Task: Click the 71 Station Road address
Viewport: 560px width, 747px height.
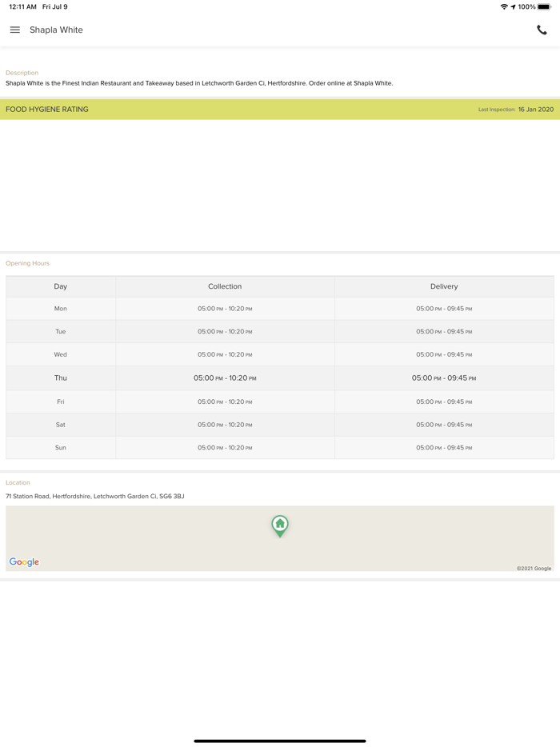Action: pyautogui.click(x=95, y=496)
